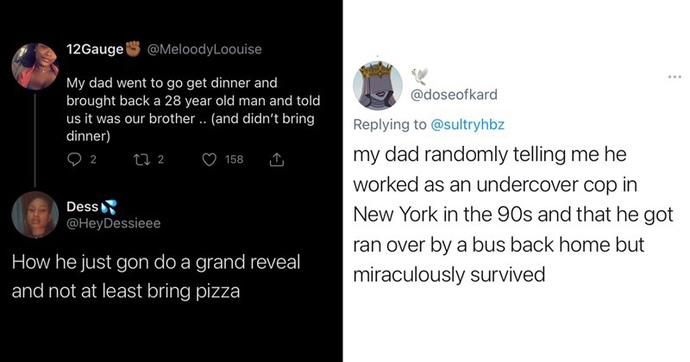Click the reply speech bubble icon
Screen dimensions: 690x362
coord(74,159)
